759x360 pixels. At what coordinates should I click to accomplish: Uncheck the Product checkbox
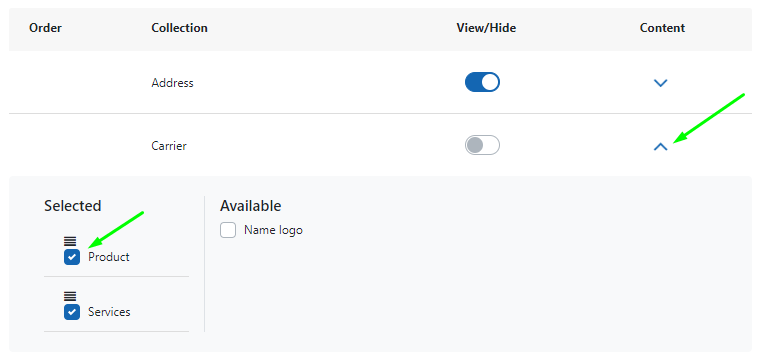[72, 257]
